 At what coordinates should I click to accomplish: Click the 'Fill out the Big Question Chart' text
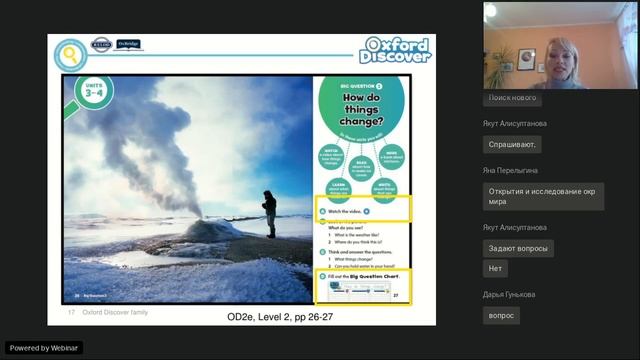[x=364, y=276]
